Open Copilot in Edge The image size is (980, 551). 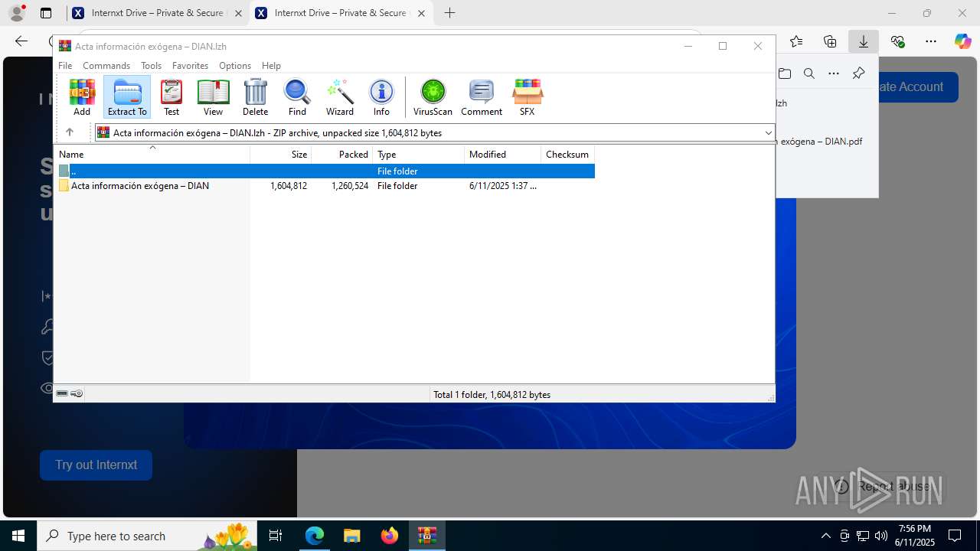pos(962,41)
